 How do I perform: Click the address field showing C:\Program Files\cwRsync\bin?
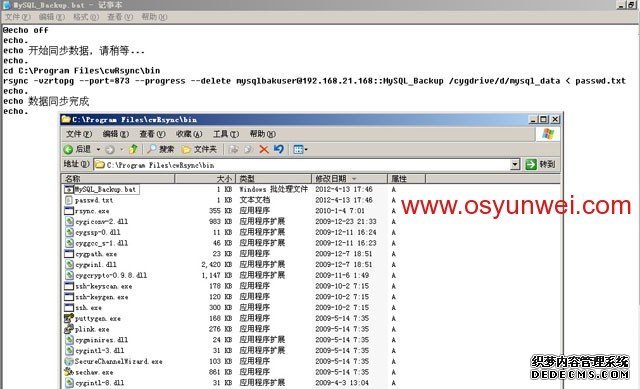pos(302,165)
